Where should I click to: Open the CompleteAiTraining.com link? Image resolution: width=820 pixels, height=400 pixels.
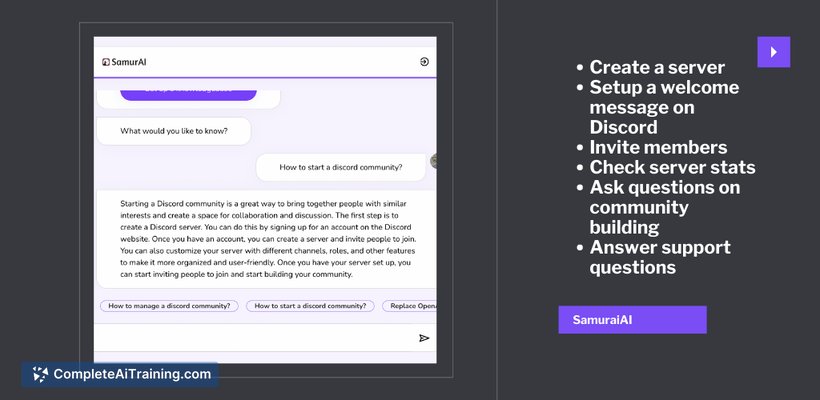(132, 374)
